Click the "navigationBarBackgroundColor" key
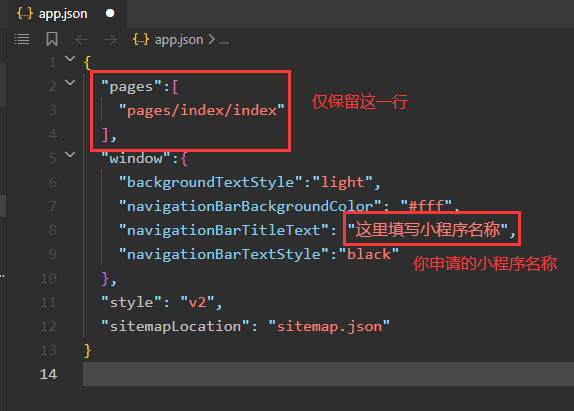 click(250, 206)
